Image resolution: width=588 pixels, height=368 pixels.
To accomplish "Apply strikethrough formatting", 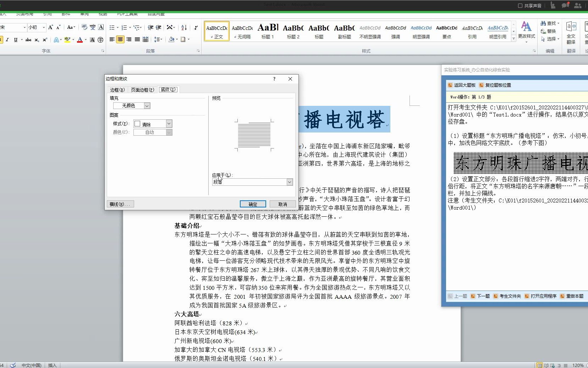I will pos(28,40).
